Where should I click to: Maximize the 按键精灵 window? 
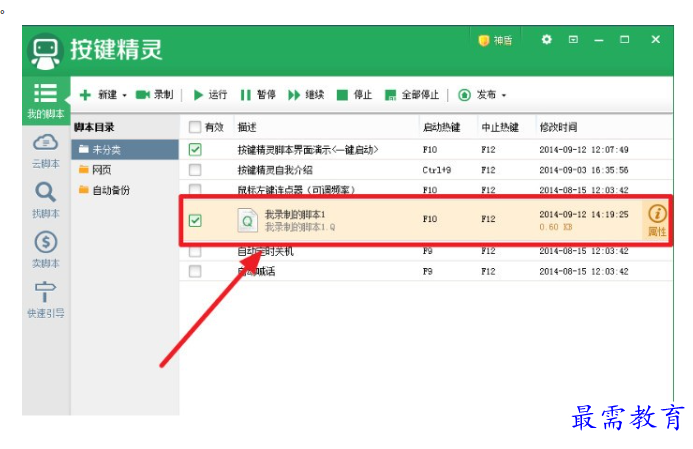click(x=624, y=40)
